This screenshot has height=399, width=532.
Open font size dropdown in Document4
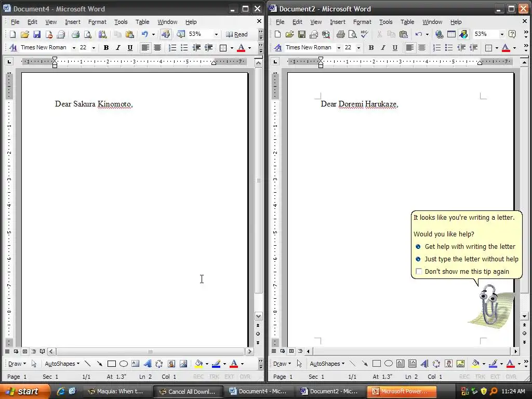pyautogui.click(x=94, y=48)
